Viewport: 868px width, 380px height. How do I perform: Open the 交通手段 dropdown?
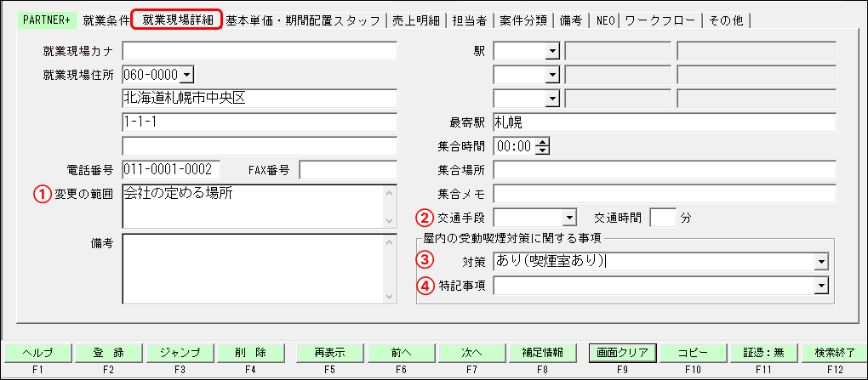click(x=569, y=218)
